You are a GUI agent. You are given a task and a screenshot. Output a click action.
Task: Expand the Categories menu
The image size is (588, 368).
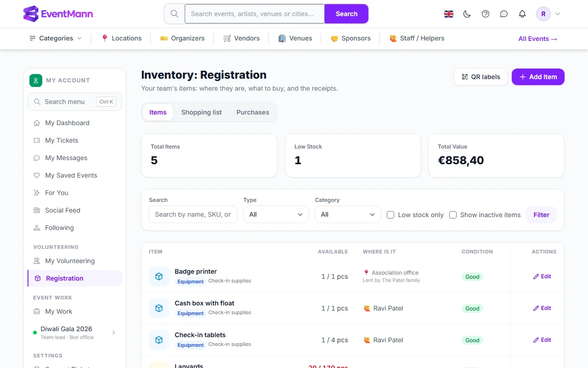(56, 38)
